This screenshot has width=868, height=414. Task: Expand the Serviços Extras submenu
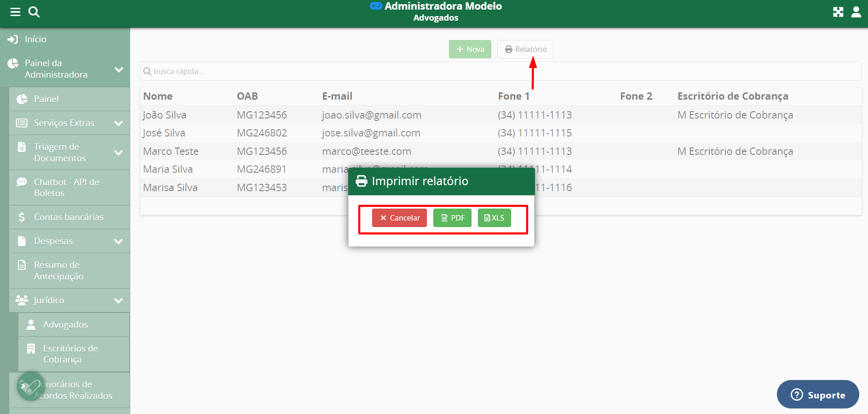(x=118, y=123)
